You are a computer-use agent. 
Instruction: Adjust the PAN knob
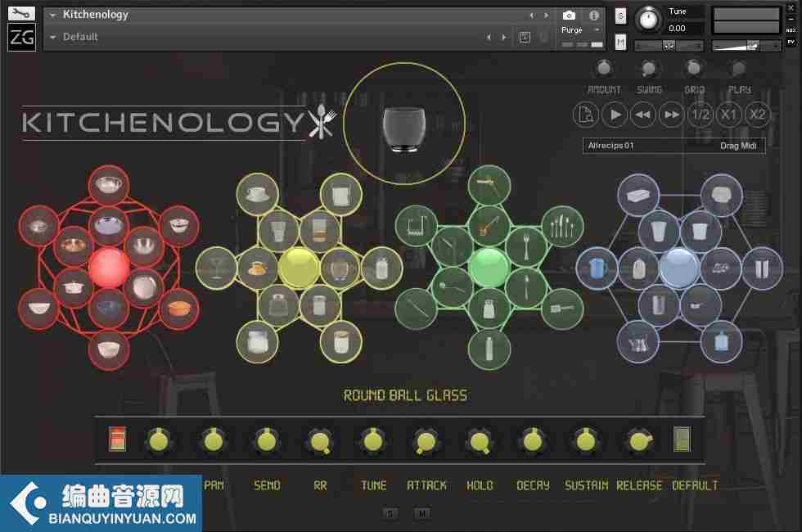214,441
